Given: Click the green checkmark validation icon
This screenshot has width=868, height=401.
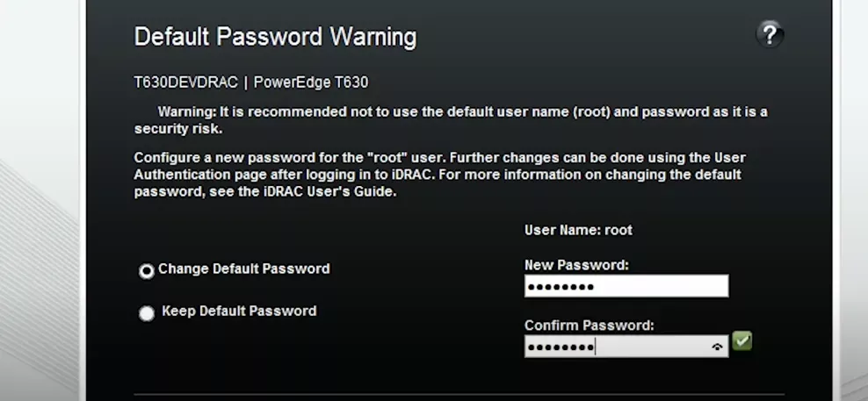Looking at the screenshot, I should pyautogui.click(x=742, y=341).
